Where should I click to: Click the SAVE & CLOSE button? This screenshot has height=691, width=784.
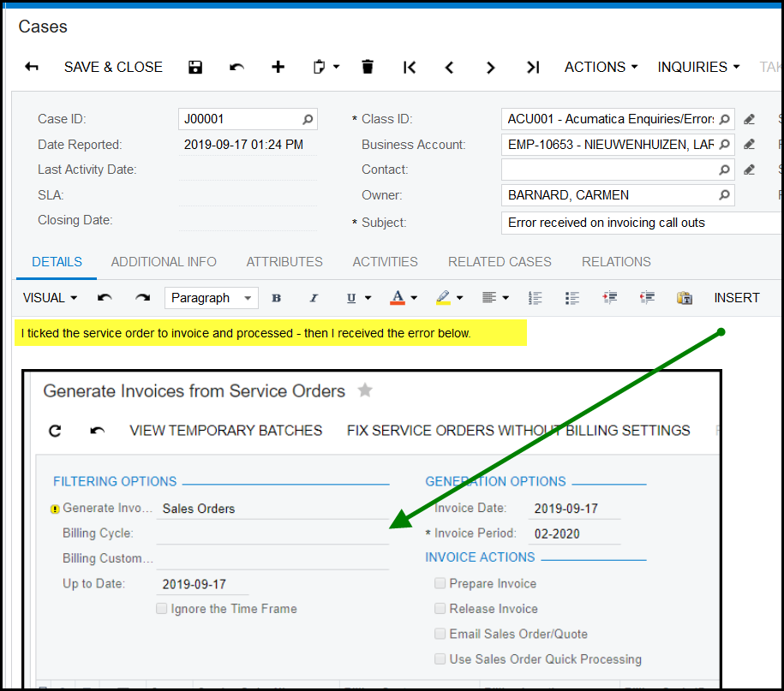113,67
